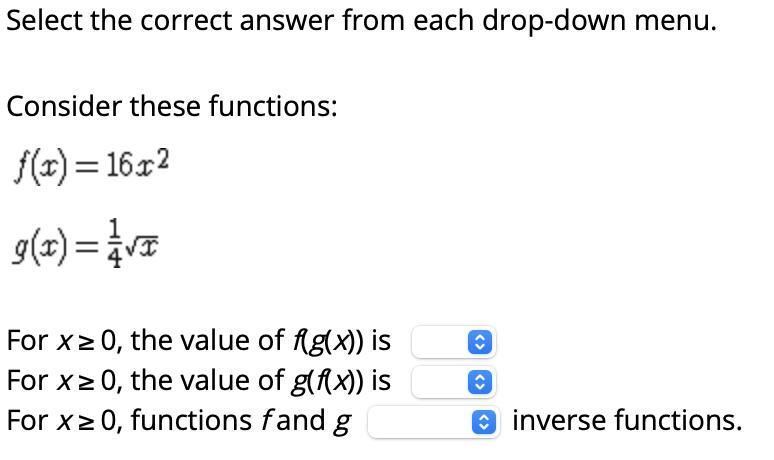Click the empty field of the third dropdown
The width and height of the screenshot is (774, 460).
pos(420,422)
